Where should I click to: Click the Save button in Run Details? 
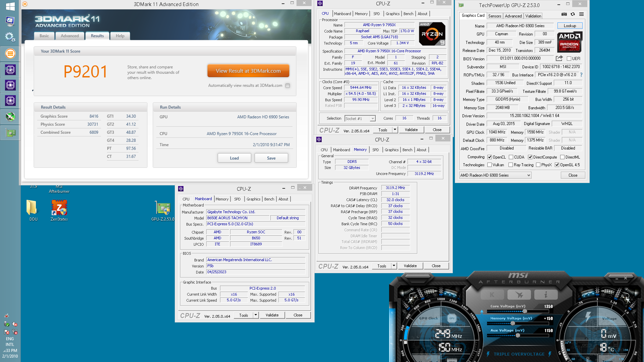point(271,158)
